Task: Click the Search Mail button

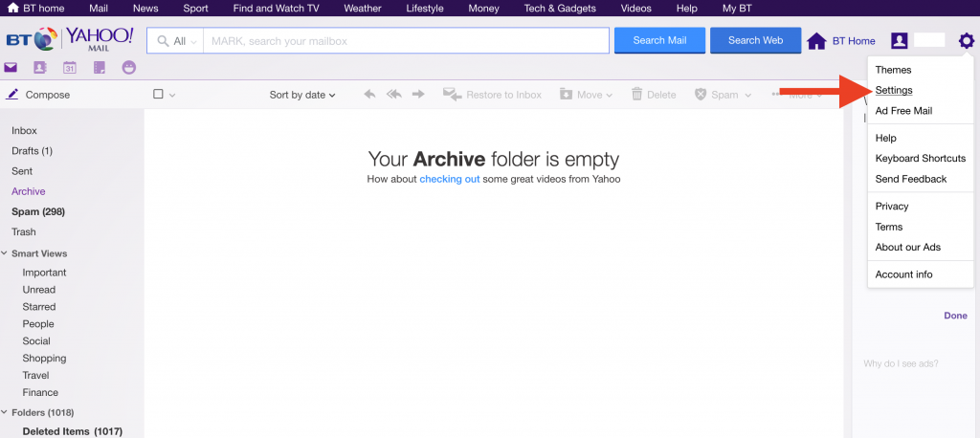Action: point(659,40)
